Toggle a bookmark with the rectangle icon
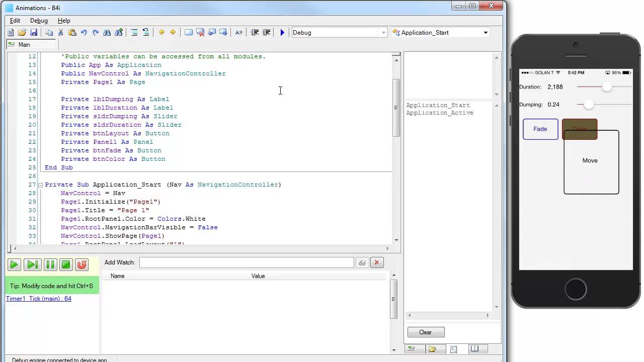Image resolution: width=644 pixels, height=362 pixels. pyautogui.click(x=189, y=32)
